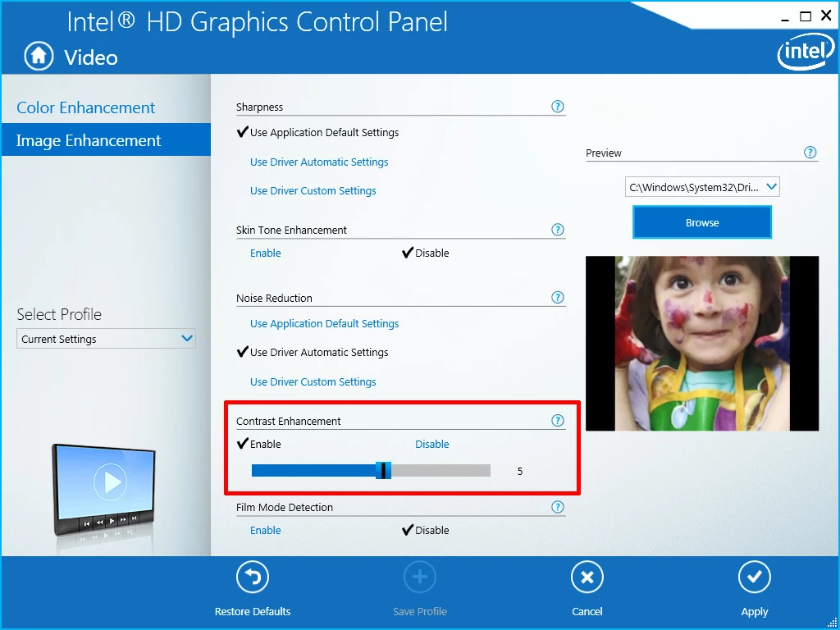Screen dimensions: 840x630
Task: Click the Save Profile button
Action: (x=420, y=588)
